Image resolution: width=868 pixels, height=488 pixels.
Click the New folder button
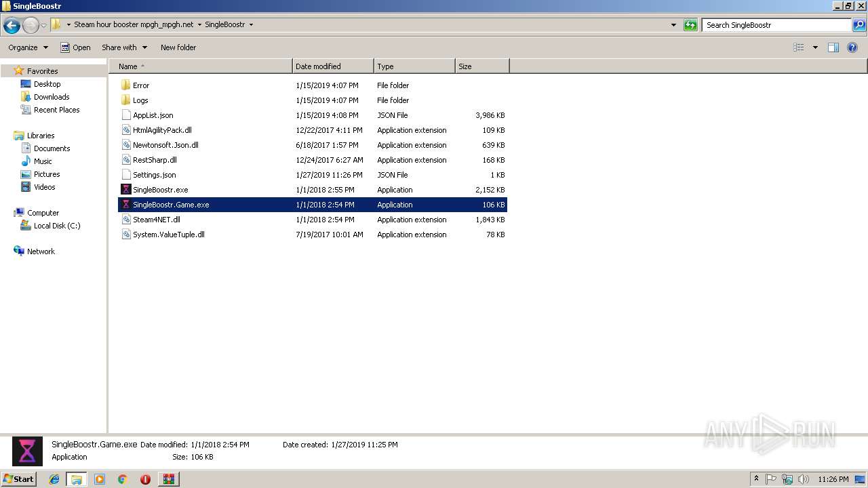pyautogui.click(x=178, y=47)
